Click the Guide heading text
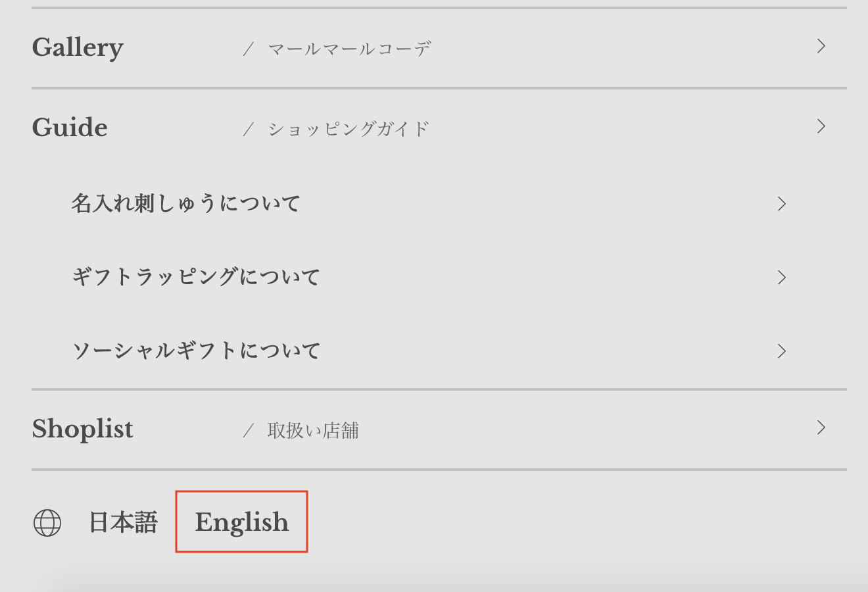 (x=70, y=126)
